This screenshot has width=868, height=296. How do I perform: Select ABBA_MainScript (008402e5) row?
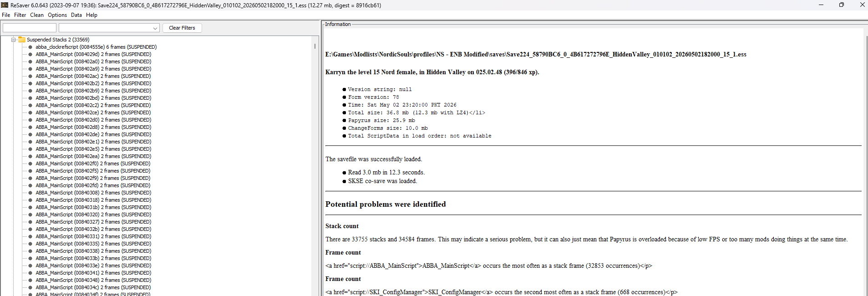tap(93, 149)
